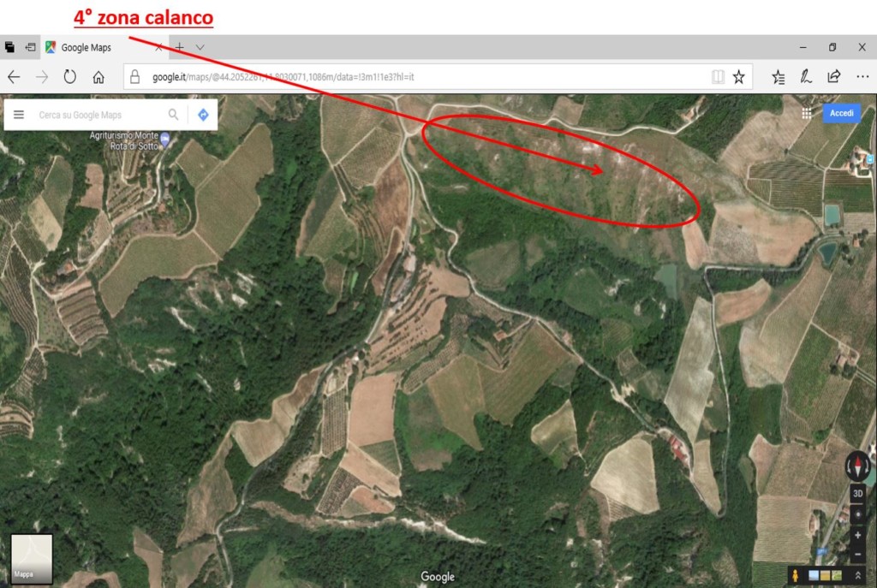Click the search magnifier icon
The width and height of the screenshot is (877, 588).
coord(173,115)
